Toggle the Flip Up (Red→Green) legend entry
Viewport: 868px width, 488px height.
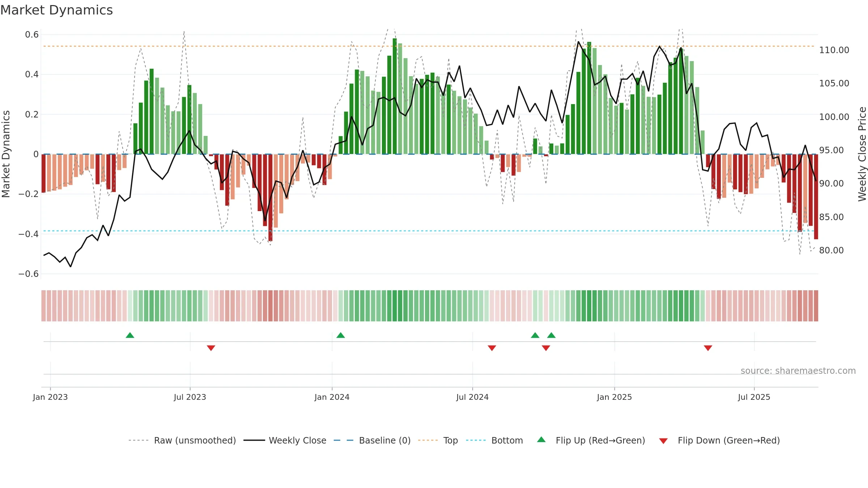pyautogui.click(x=591, y=440)
